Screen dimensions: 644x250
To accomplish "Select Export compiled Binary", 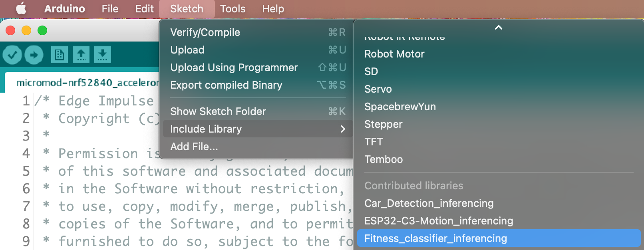I will click(x=257, y=85).
